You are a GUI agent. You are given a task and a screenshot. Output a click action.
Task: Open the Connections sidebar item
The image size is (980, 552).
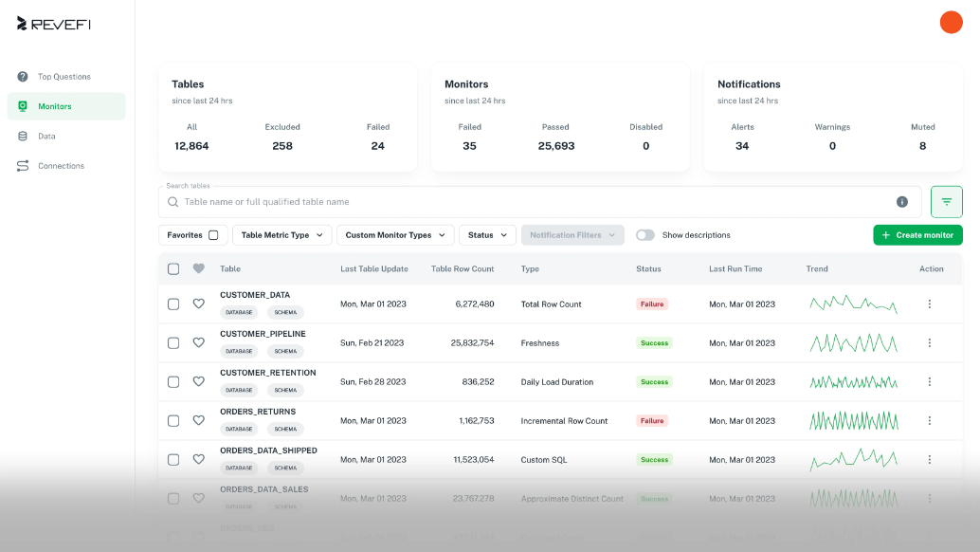pos(61,166)
